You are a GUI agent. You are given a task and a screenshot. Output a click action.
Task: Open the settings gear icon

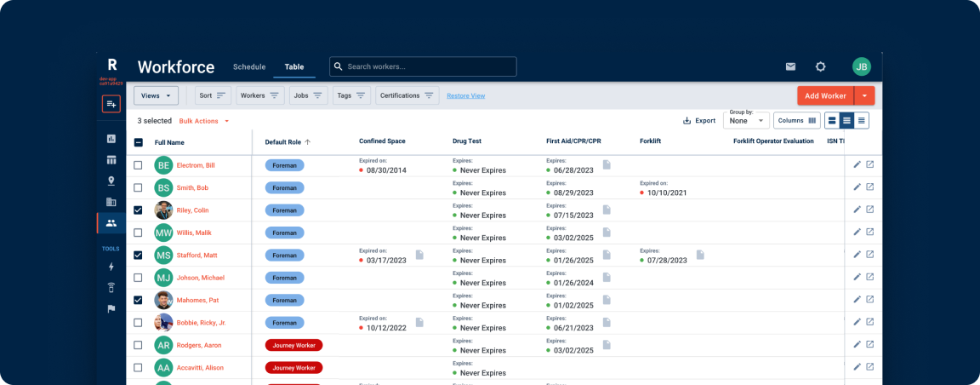[821, 66]
